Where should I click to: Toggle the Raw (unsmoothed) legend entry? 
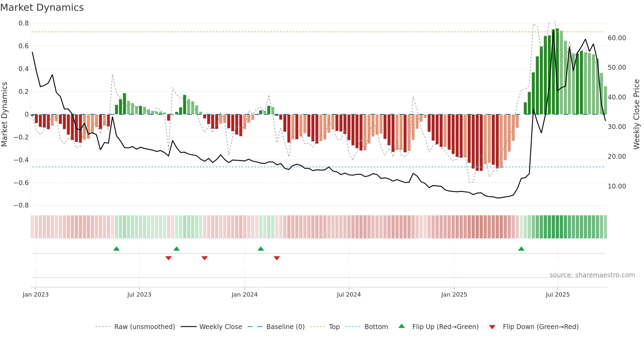[135, 327]
